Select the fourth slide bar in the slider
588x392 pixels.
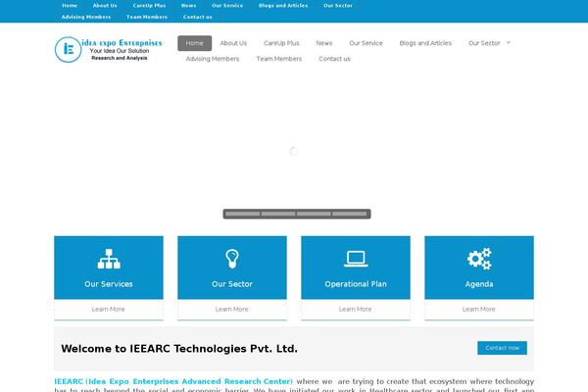click(350, 214)
